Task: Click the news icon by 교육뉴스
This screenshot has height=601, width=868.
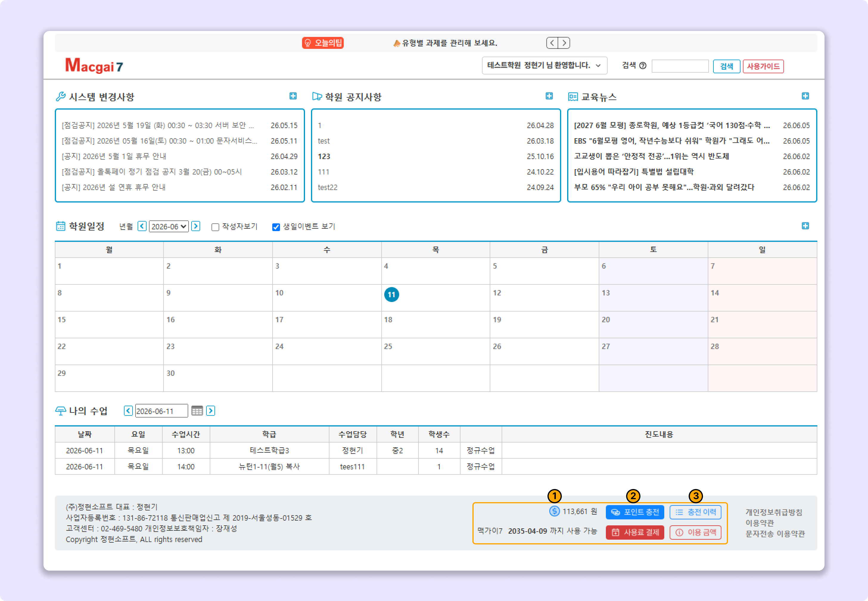Action: click(x=573, y=97)
